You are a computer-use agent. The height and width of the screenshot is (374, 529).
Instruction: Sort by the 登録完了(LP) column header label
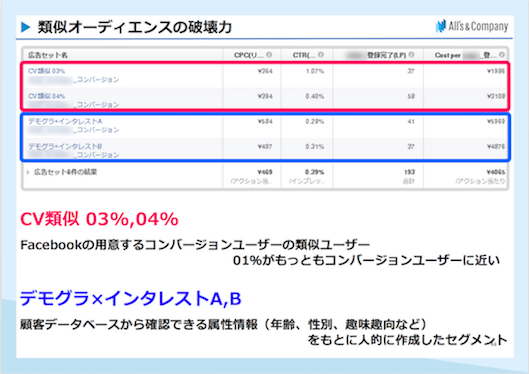(x=386, y=55)
